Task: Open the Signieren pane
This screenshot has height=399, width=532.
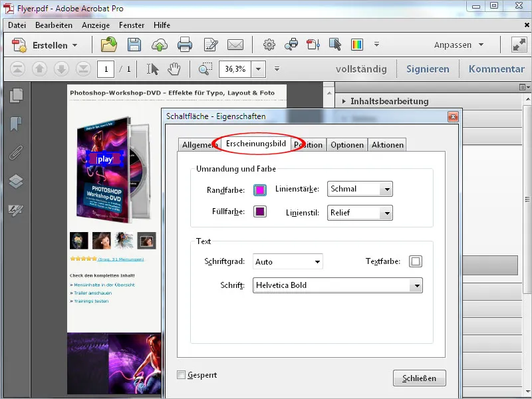Action: [x=428, y=69]
